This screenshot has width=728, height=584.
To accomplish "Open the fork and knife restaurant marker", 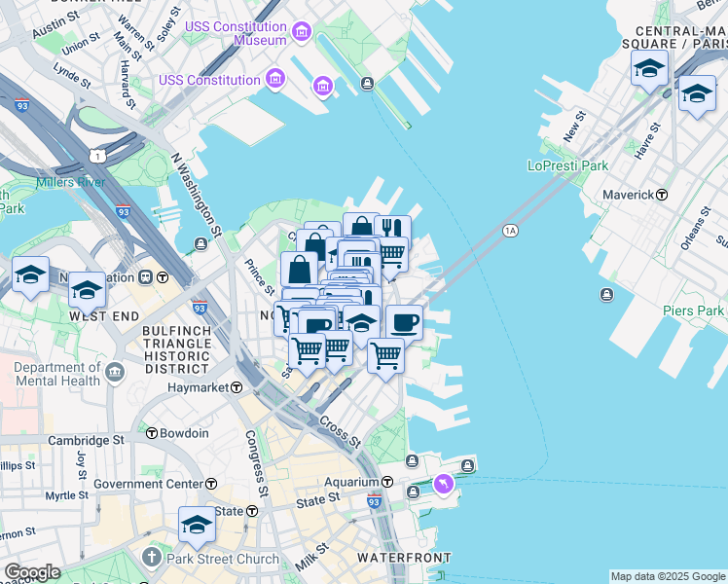I will [x=394, y=228].
